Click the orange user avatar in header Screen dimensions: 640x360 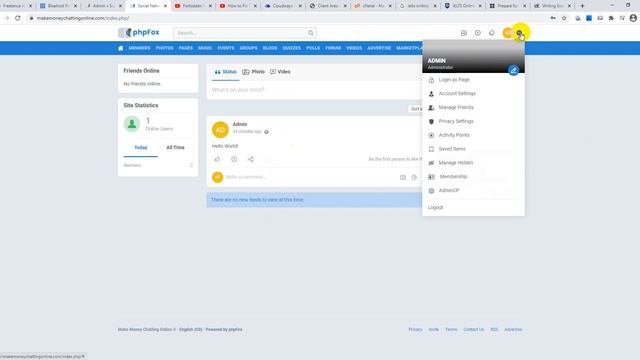[x=507, y=33]
